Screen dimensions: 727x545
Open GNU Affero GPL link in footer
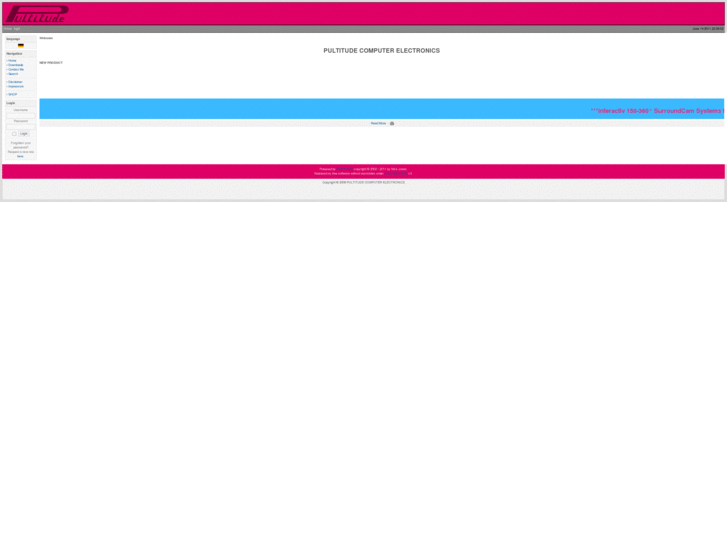pos(395,173)
